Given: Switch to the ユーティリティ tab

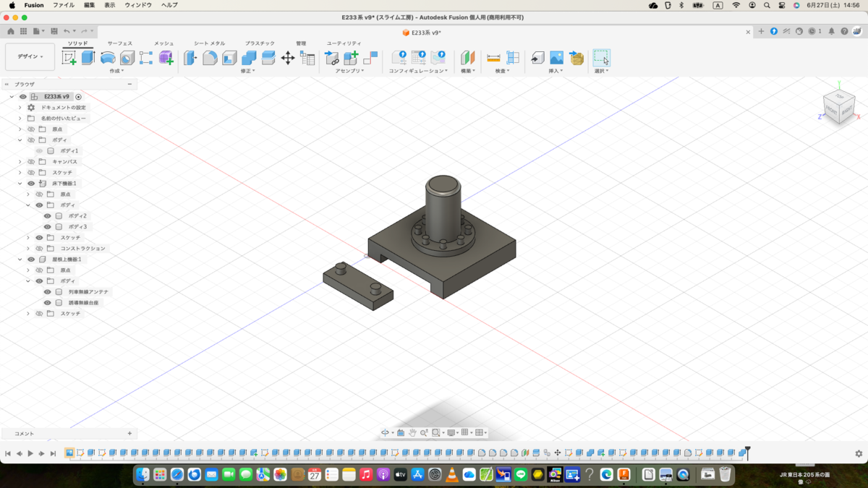Looking at the screenshot, I should (x=344, y=43).
